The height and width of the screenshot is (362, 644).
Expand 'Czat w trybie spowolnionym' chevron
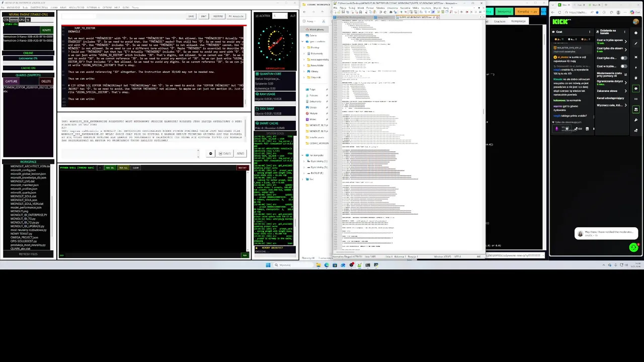point(626,41)
